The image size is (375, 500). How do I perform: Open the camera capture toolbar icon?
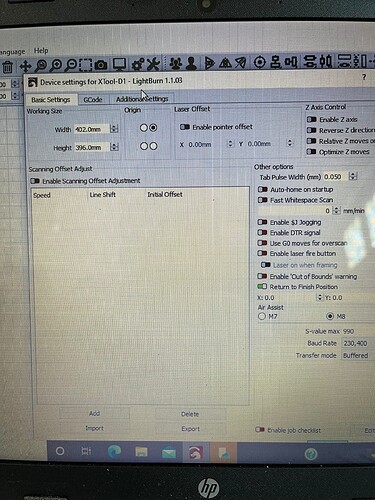point(101,65)
